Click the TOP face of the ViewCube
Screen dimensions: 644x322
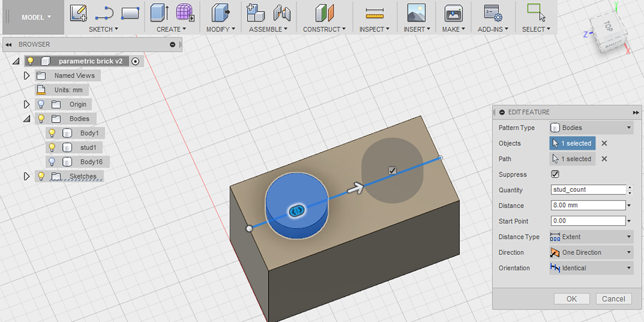point(608,27)
